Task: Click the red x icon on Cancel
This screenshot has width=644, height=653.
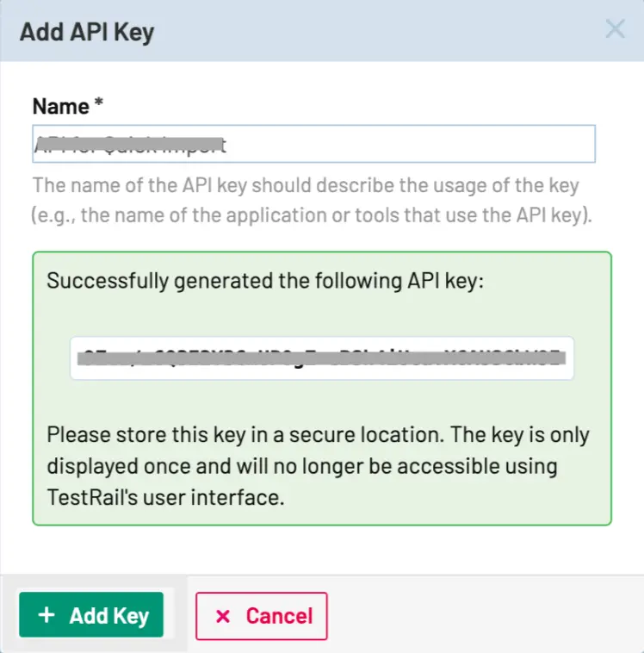Action: pos(223,616)
